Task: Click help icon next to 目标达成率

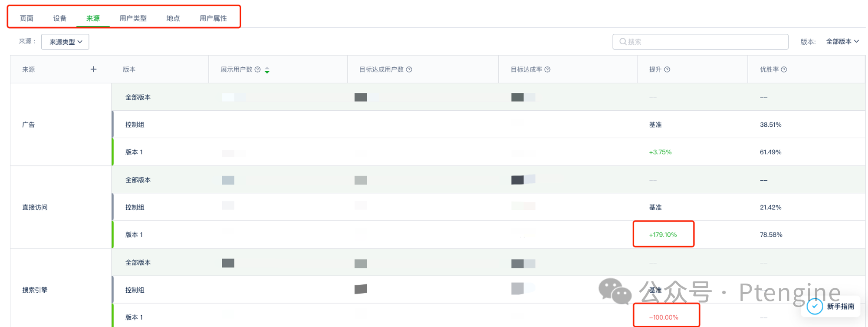Action: pyautogui.click(x=547, y=69)
